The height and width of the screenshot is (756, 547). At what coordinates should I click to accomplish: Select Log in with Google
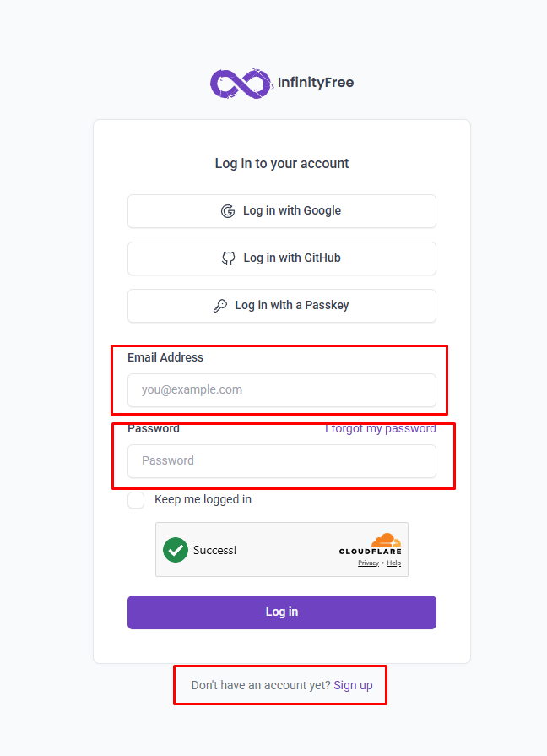(281, 210)
